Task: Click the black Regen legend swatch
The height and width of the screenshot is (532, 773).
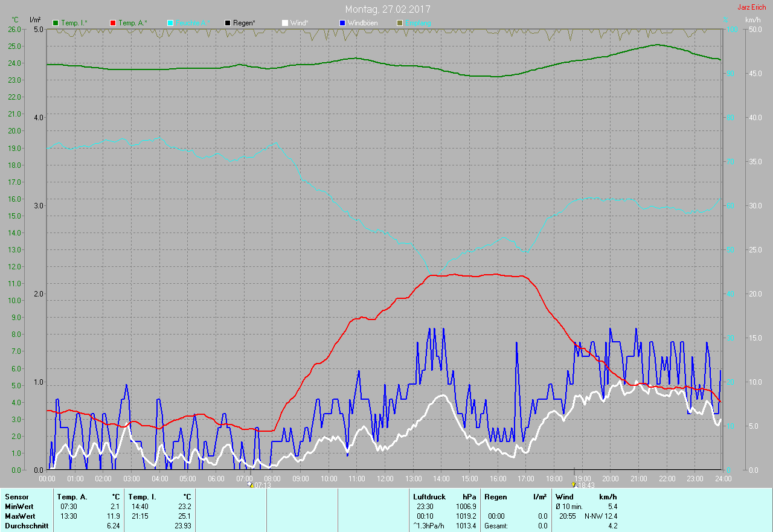Action: pos(228,23)
